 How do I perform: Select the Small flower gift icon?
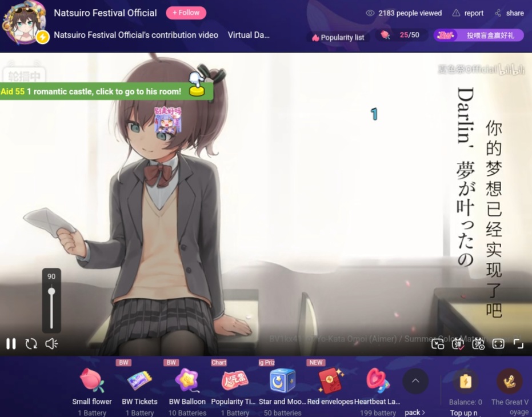tap(92, 380)
